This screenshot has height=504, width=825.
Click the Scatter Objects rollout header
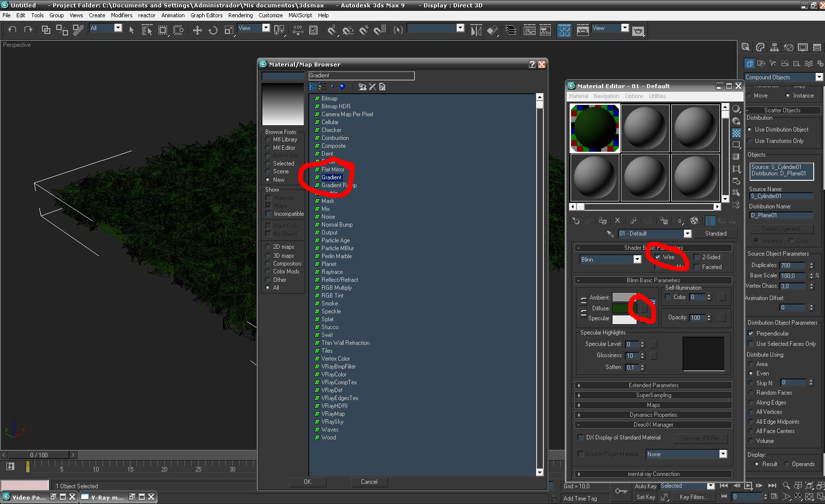(782, 110)
